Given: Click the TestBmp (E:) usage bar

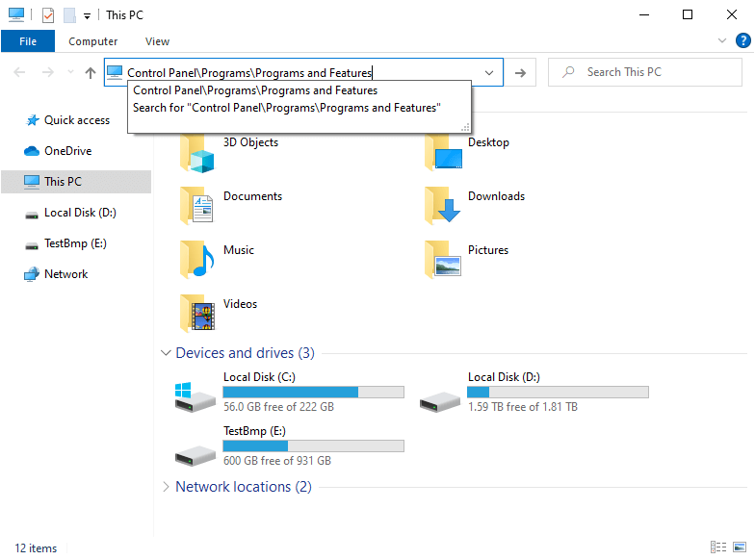Looking at the screenshot, I should click(314, 446).
